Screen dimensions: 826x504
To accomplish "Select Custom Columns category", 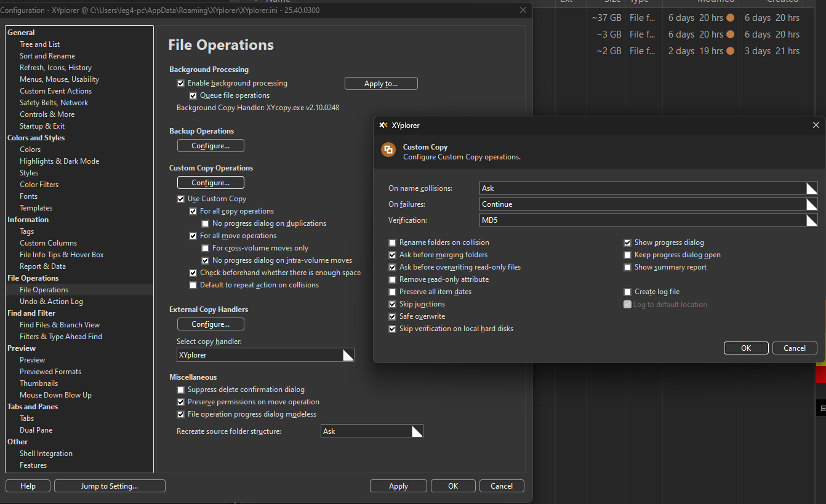I will (x=48, y=243).
